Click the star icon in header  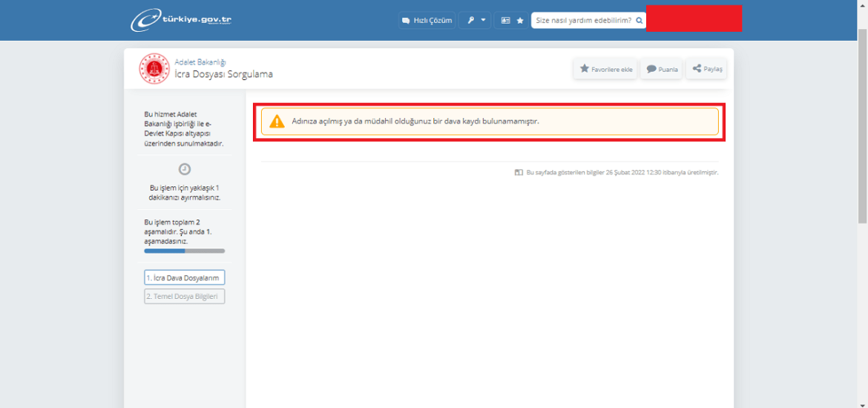pyautogui.click(x=520, y=20)
